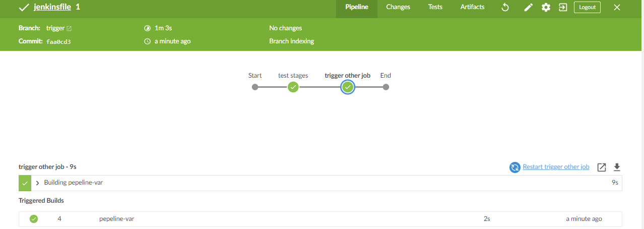Open pipeline configuration gear icon
The height and width of the screenshot is (229, 644).
(x=546, y=8)
